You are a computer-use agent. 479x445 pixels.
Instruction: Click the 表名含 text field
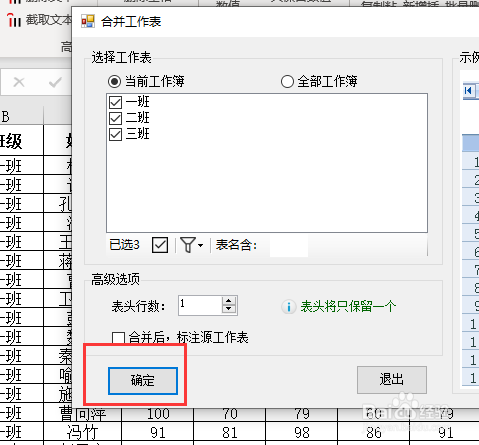289,245
